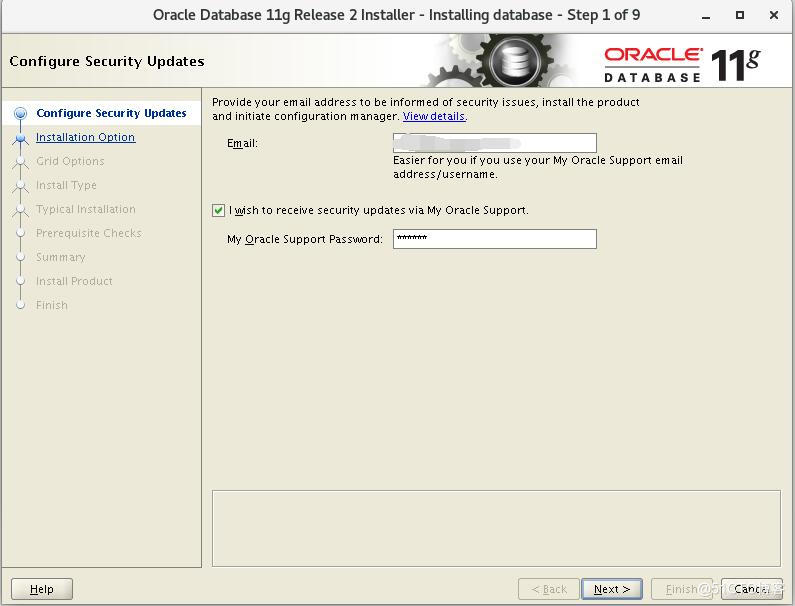Click the Configure Security Updates step circle icon
Screen dimensions: 795x606
click(20, 113)
